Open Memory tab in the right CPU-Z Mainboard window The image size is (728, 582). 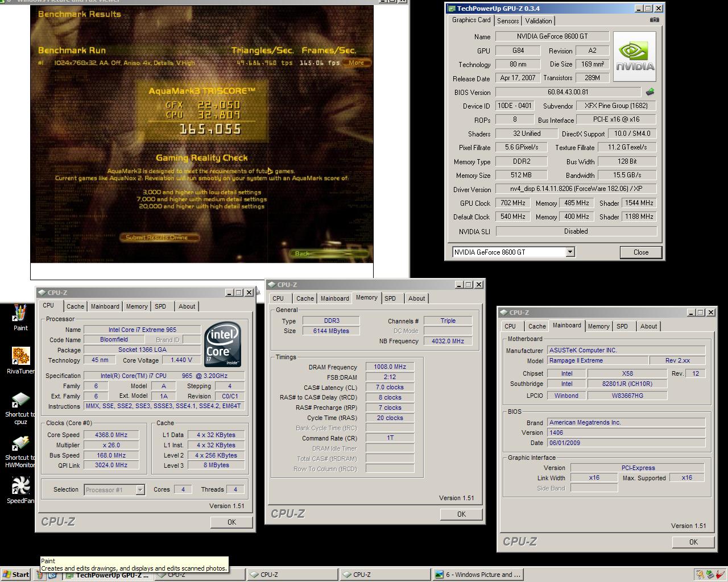(598, 326)
